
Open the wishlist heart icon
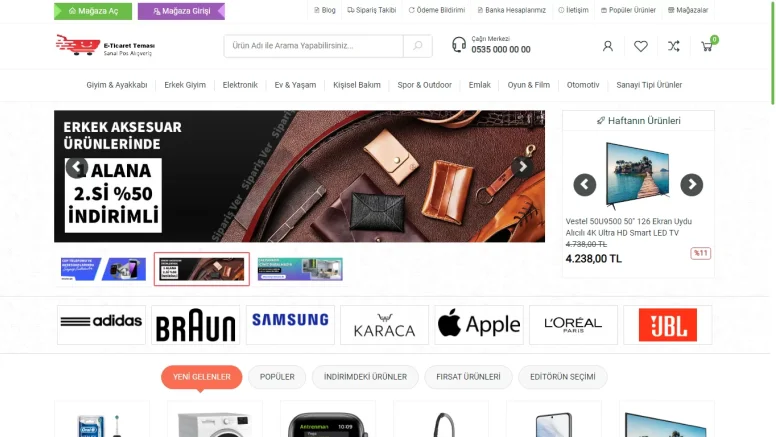pyautogui.click(x=641, y=46)
